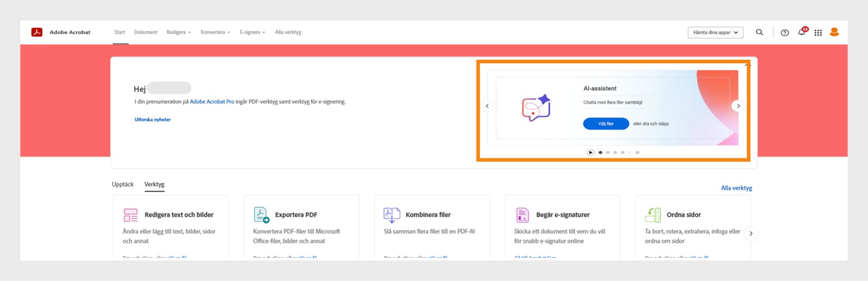Click the Exportera PDF tool icon
Screen dimensions: 868x281
[261, 214]
